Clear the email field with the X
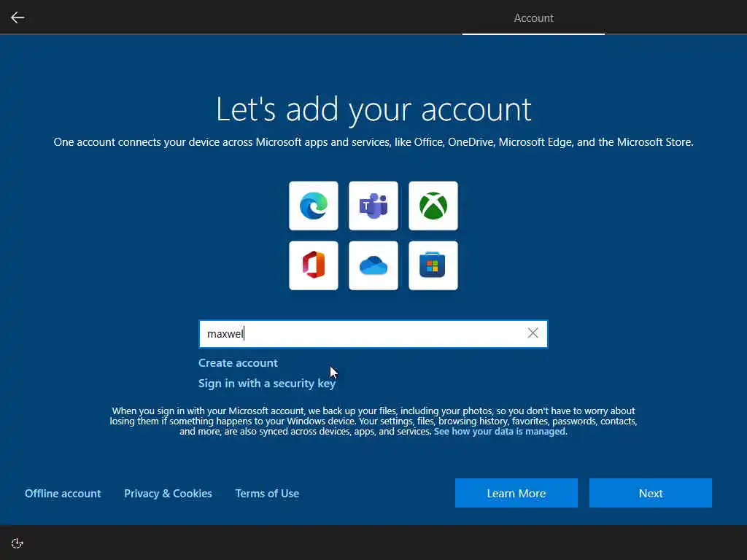This screenshot has width=747, height=560. (533, 333)
